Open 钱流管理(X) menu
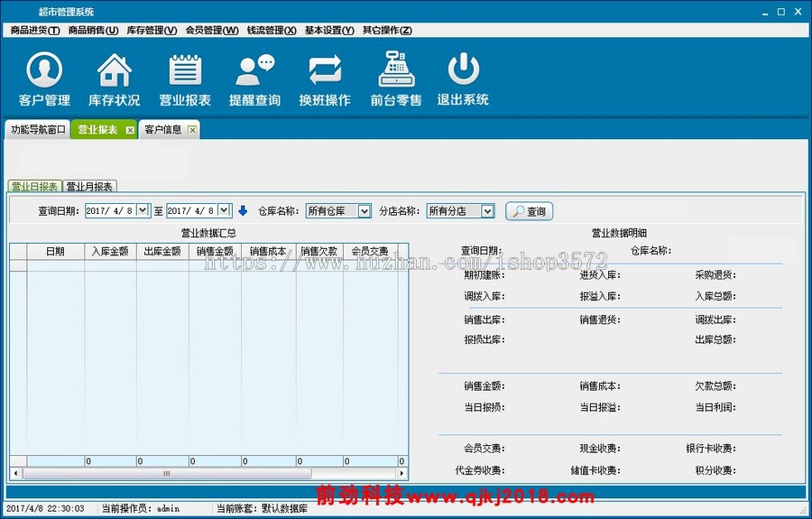The height and width of the screenshot is (519, 812). (272, 31)
